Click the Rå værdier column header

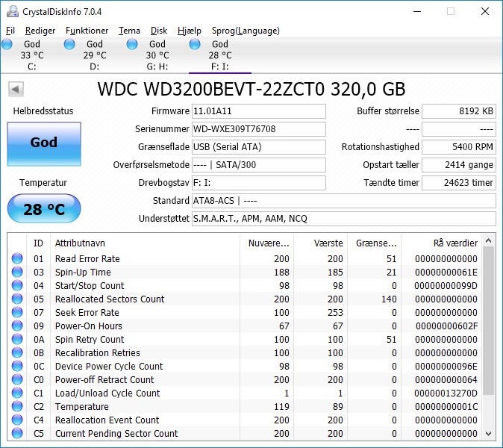tap(455, 243)
